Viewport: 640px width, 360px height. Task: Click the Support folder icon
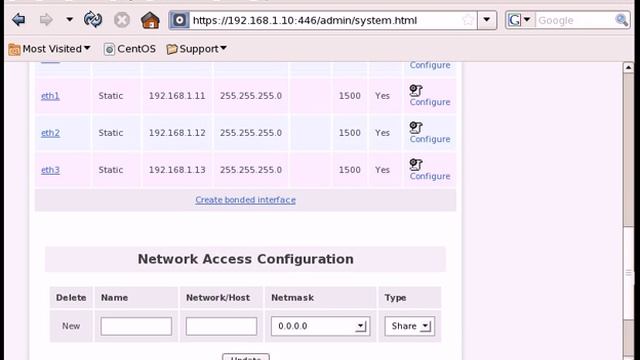(172, 49)
